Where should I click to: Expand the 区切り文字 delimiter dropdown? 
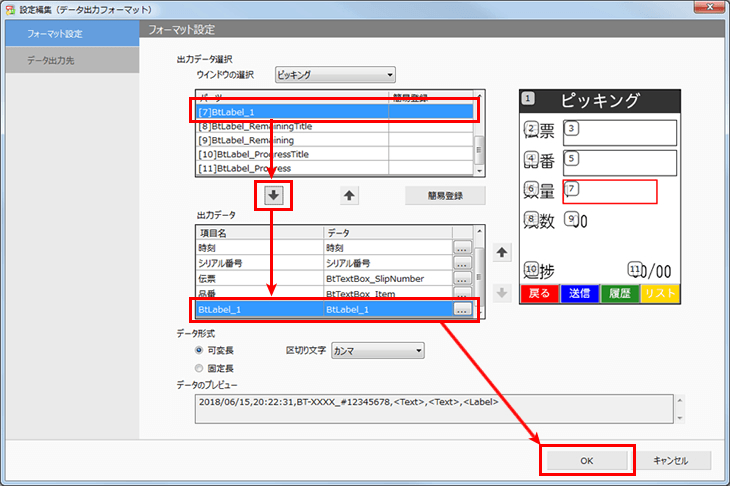click(377, 350)
